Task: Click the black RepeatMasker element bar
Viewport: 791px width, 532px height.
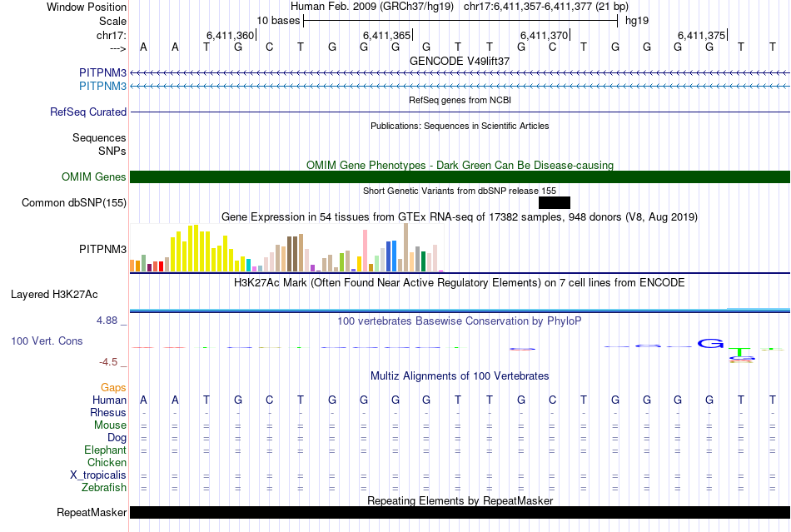Action: click(x=460, y=512)
